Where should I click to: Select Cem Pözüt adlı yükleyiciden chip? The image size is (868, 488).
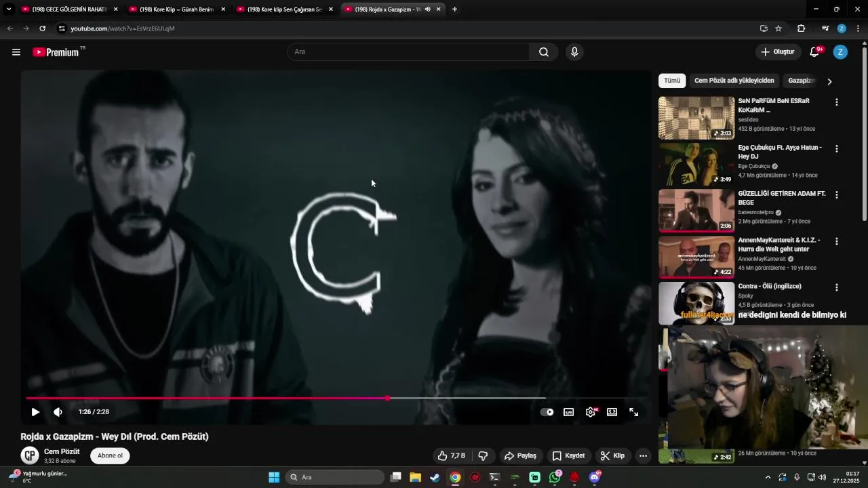point(734,81)
